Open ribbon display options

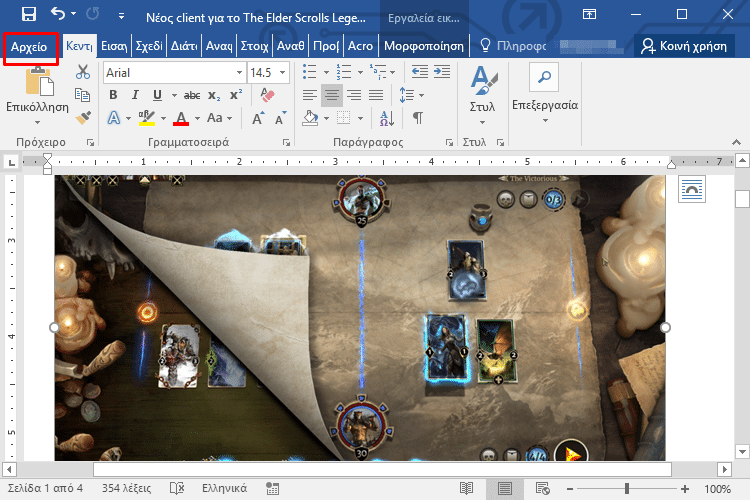tap(589, 14)
